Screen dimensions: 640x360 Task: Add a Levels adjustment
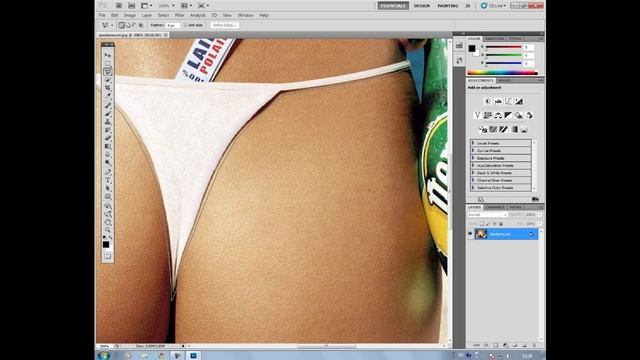[x=498, y=101]
